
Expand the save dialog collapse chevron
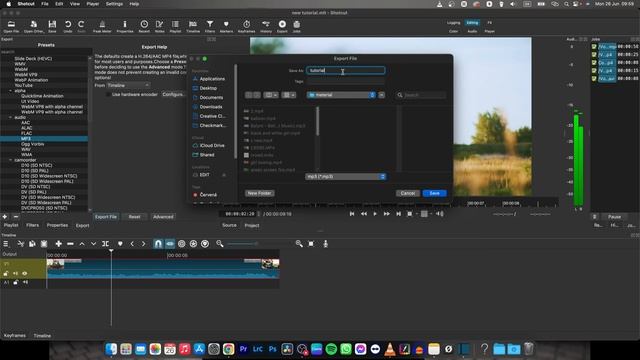pyautogui.click(x=381, y=95)
